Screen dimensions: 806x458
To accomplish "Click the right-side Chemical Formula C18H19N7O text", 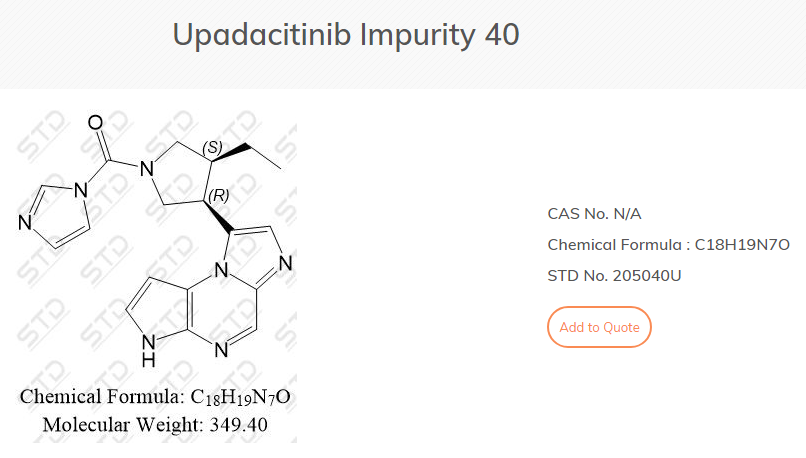I will coord(668,244).
